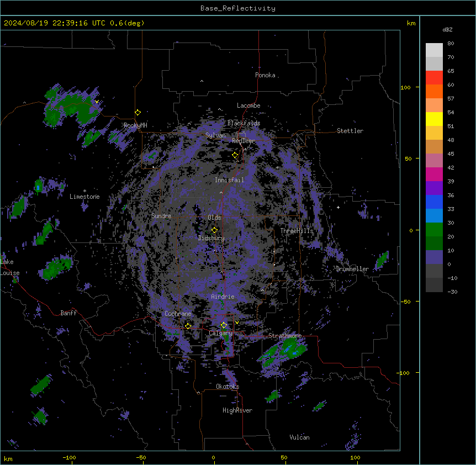Click the km unit label at the bottom left
Screen dimensions: 476x465
point(8,458)
